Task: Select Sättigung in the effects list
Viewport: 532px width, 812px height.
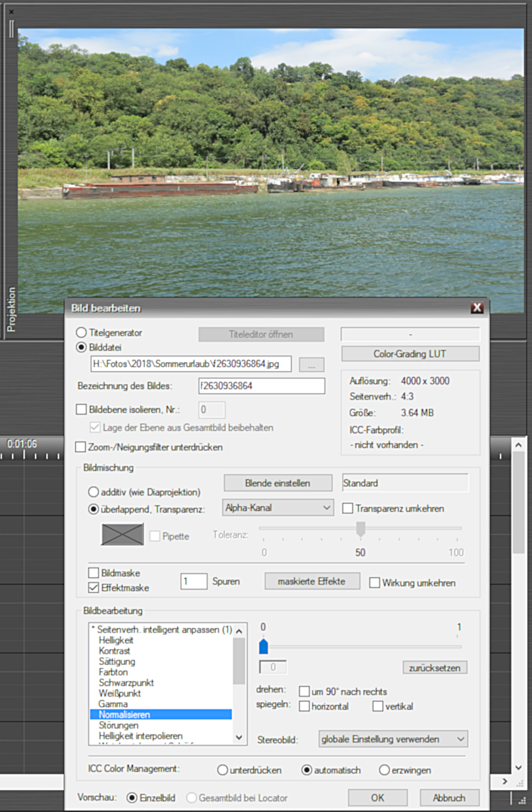Action: coord(116,662)
